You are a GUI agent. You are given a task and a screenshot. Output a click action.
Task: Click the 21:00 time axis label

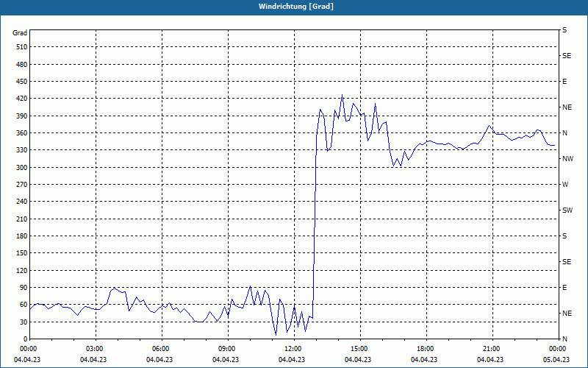click(x=492, y=349)
